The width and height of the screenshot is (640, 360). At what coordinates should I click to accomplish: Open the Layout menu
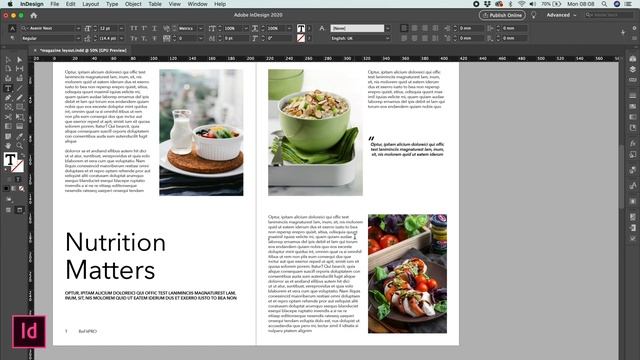click(x=90, y=4)
